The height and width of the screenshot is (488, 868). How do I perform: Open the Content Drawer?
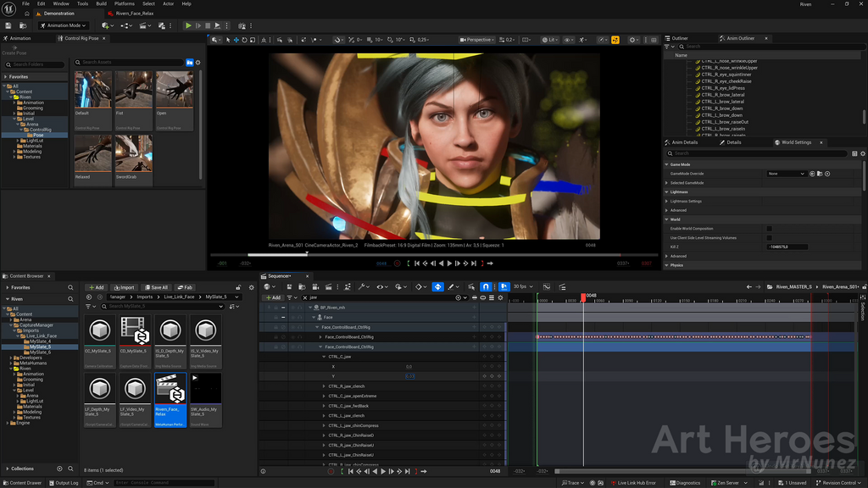point(22,482)
